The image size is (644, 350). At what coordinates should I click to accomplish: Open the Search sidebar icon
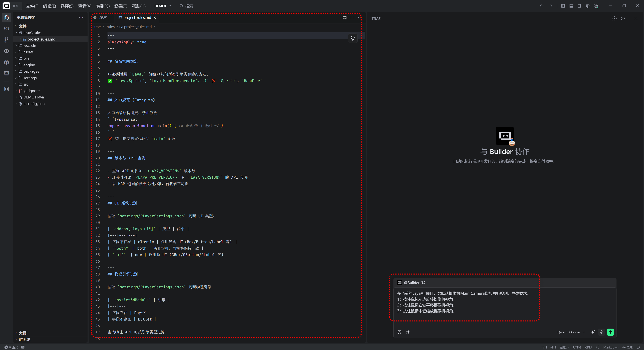pos(7,29)
